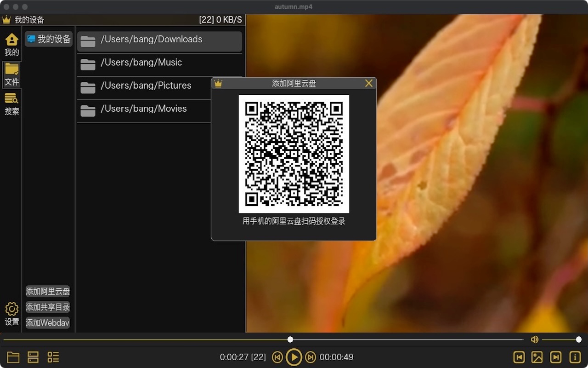Click the QR code image in dialog

294,154
